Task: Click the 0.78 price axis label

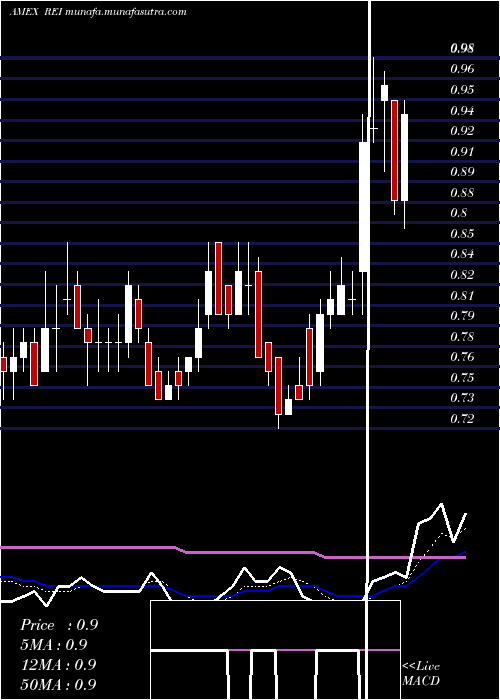Action: pos(462,337)
